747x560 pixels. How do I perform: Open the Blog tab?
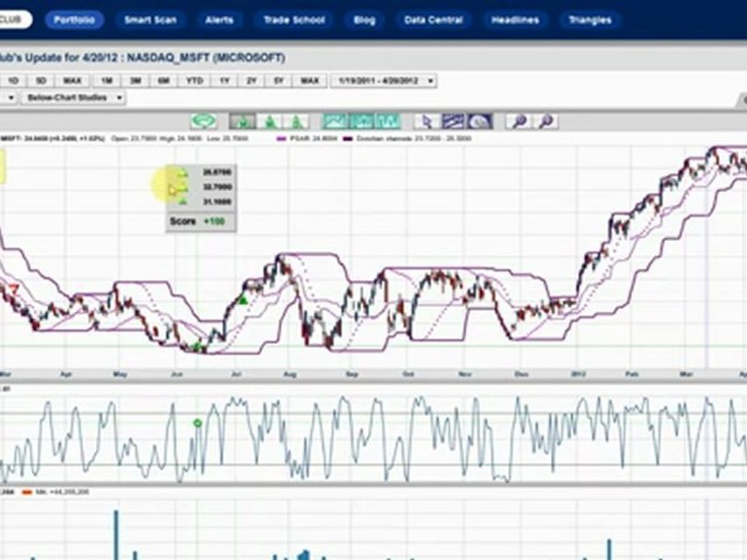click(x=364, y=20)
